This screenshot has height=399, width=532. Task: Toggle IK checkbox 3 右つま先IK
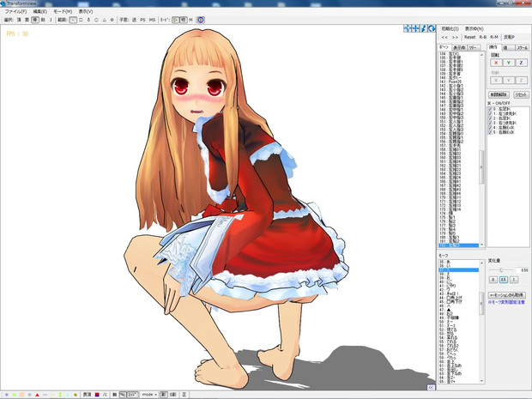pos(490,124)
